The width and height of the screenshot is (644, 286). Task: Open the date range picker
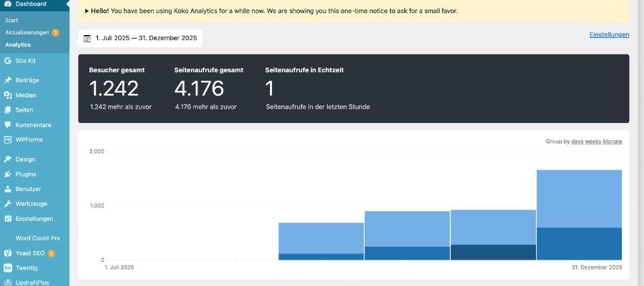coord(140,39)
